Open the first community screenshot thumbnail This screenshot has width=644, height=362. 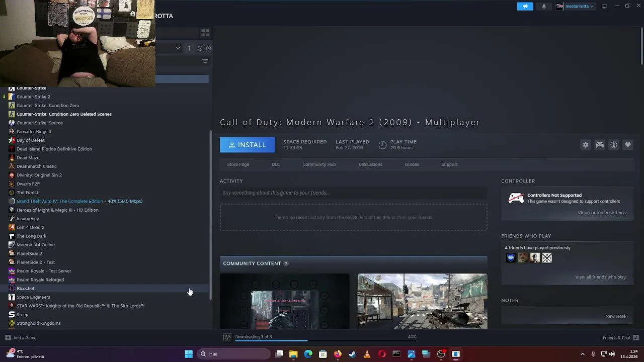[x=284, y=301]
